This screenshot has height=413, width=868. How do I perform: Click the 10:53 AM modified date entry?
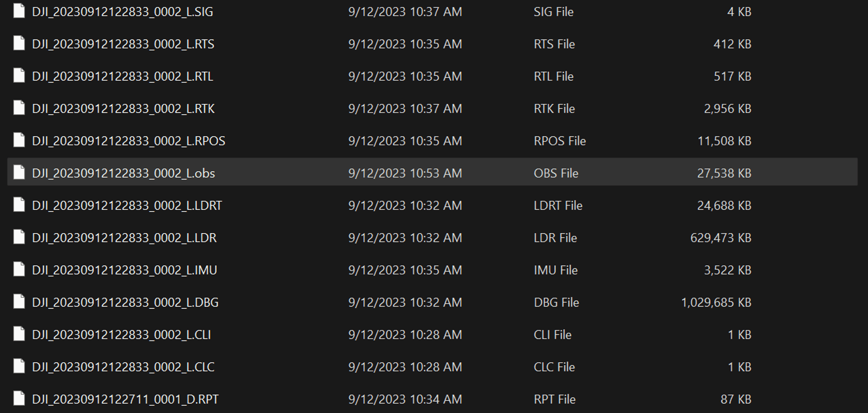coord(405,173)
